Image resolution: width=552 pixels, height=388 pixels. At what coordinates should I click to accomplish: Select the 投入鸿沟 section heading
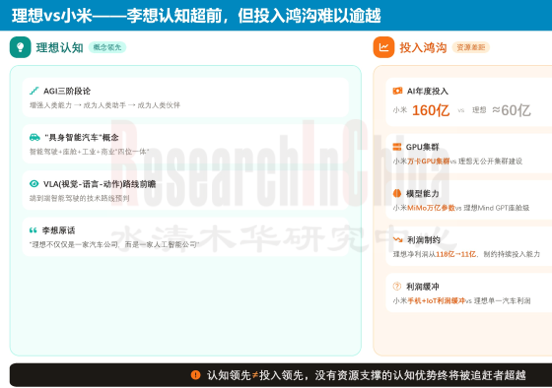tap(423, 48)
